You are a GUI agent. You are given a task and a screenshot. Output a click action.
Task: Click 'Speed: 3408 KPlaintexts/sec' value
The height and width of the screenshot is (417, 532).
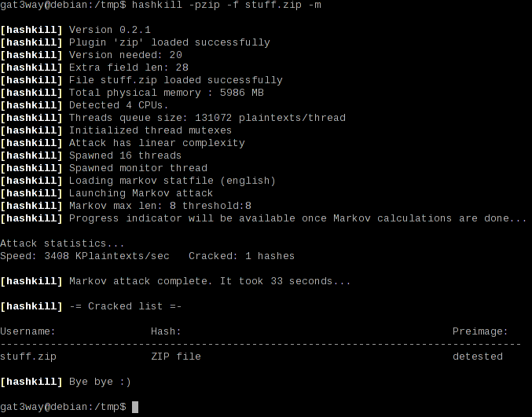click(x=85, y=256)
